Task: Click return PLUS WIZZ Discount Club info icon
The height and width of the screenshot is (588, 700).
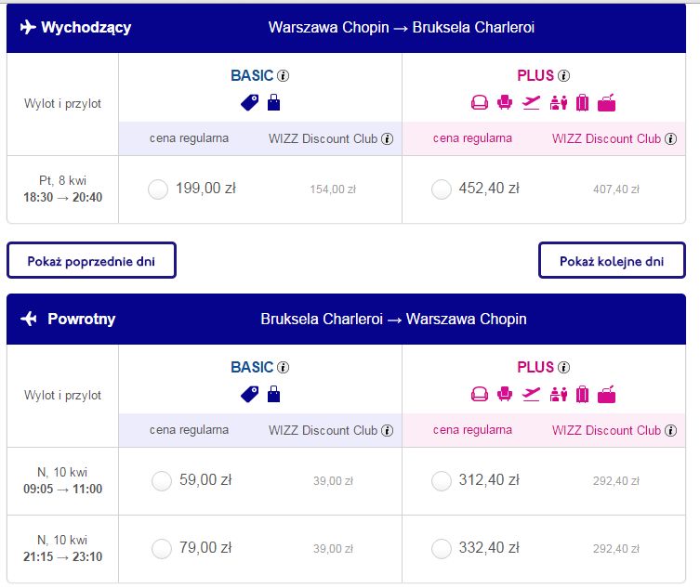Action: click(670, 430)
